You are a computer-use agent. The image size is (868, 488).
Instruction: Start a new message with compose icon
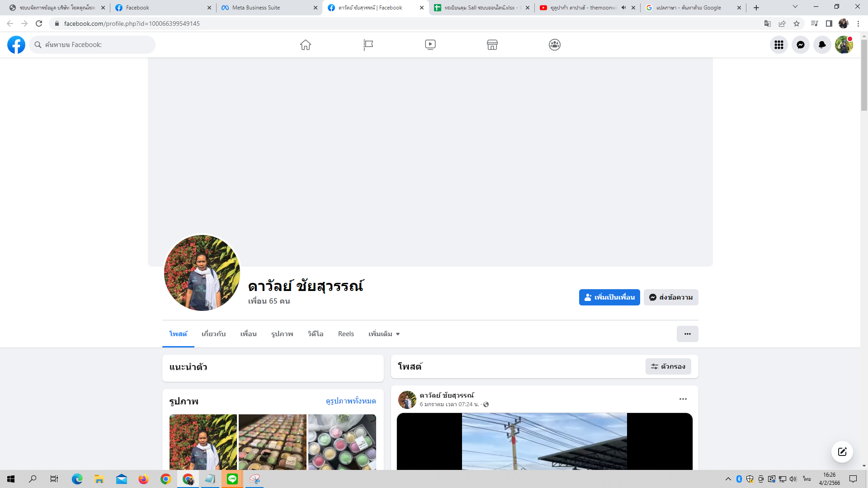pyautogui.click(x=842, y=452)
